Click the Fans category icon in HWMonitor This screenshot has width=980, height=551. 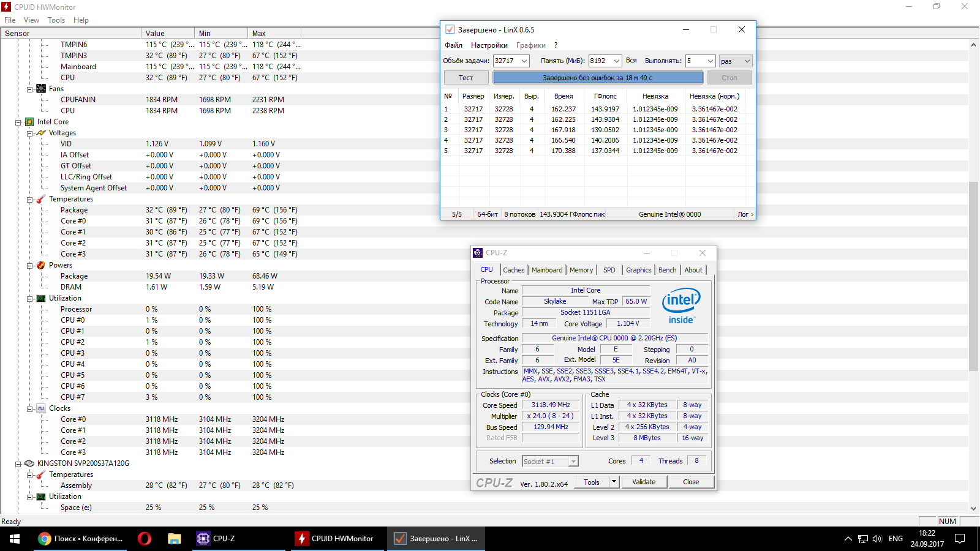[41, 89]
